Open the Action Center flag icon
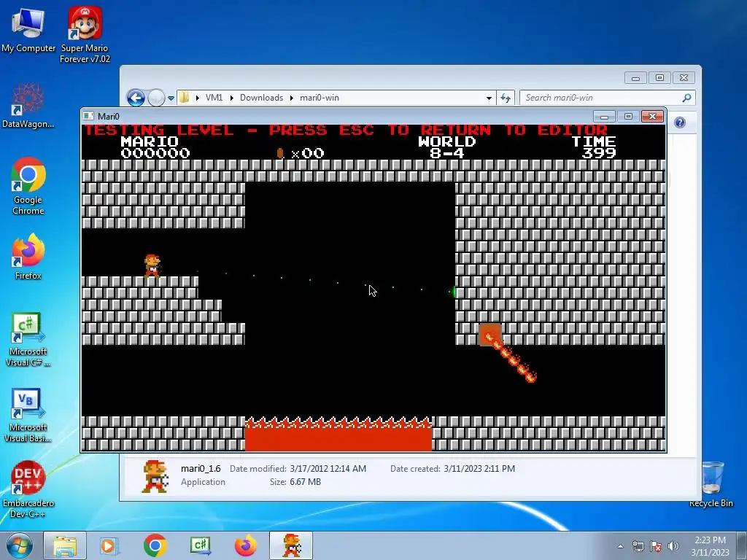 click(x=656, y=546)
